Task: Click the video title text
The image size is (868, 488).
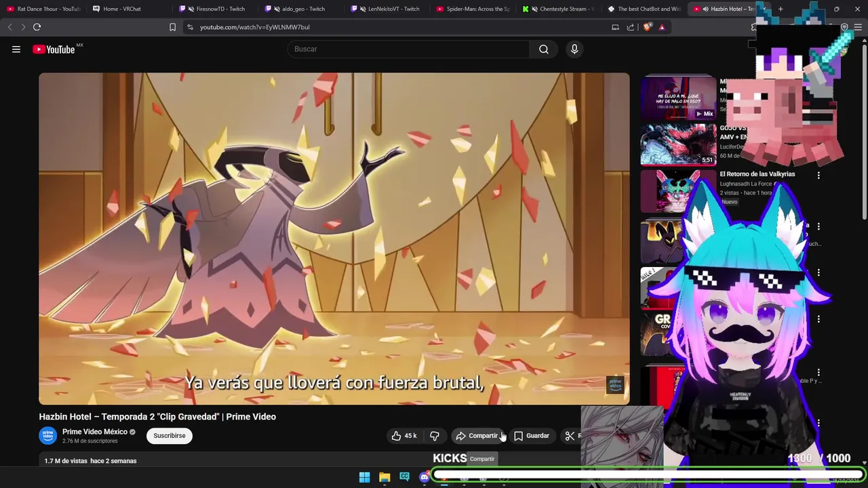Action: pyautogui.click(x=157, y=417)
